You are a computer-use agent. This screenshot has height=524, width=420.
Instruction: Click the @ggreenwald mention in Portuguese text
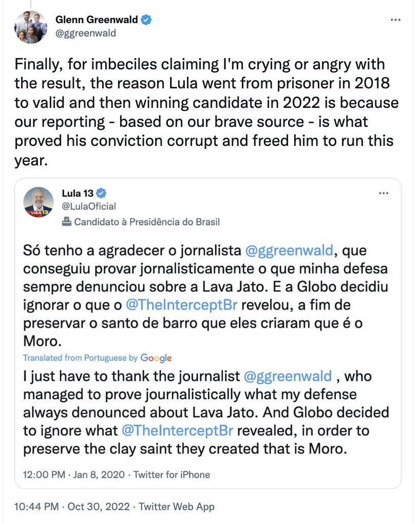pyautogui.click(x=290, y=250)
